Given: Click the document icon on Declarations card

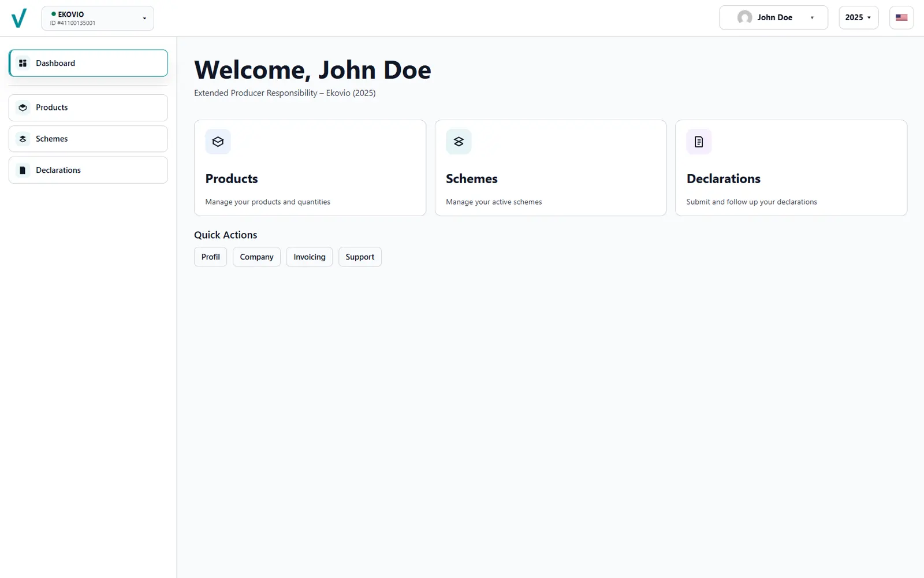Looking at the screenshot, I should (x=699, y=142).
